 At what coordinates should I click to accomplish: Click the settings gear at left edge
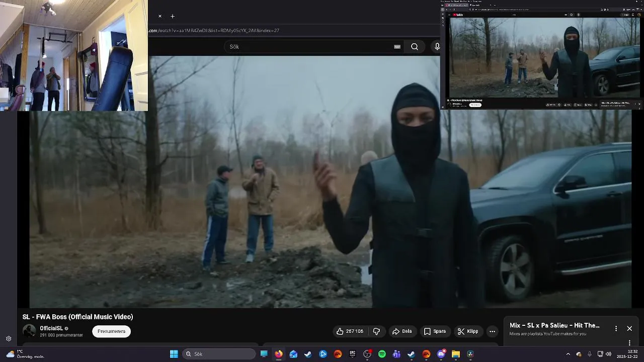(9, 339)
